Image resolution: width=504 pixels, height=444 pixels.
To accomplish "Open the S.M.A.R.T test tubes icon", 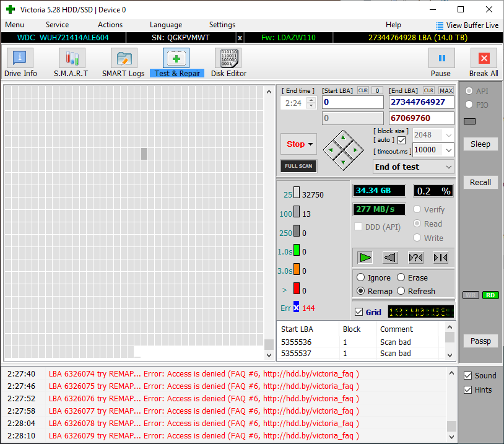I will point(72,58).
